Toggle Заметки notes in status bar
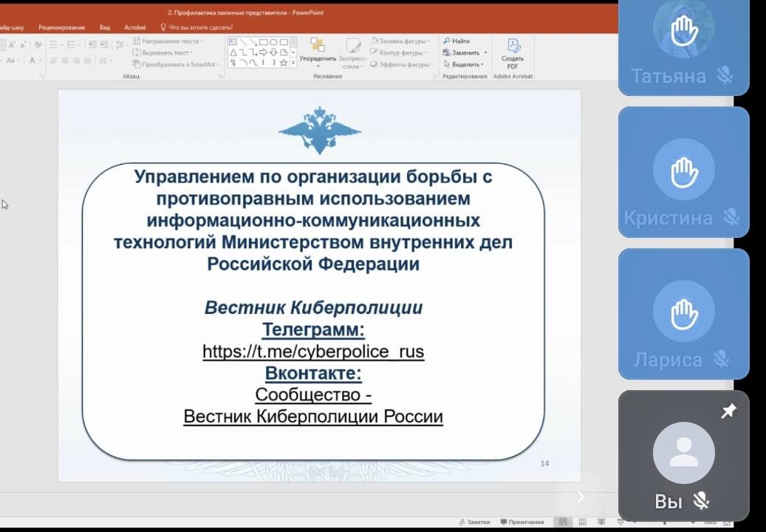 [x=474, y=522]
